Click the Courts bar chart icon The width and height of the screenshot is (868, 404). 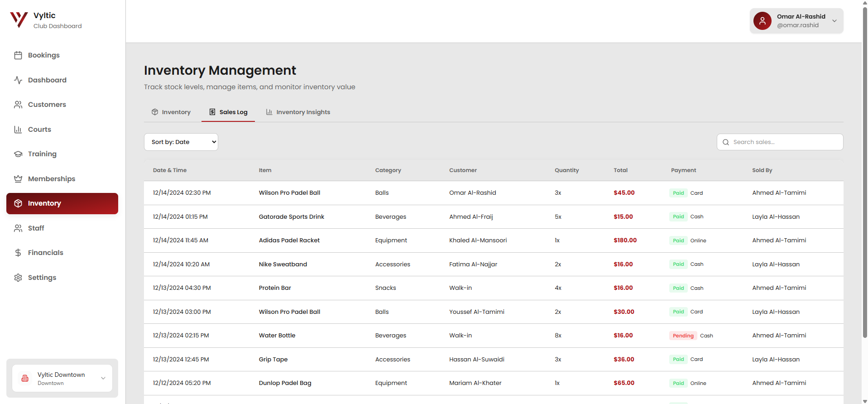click(18, 130)
